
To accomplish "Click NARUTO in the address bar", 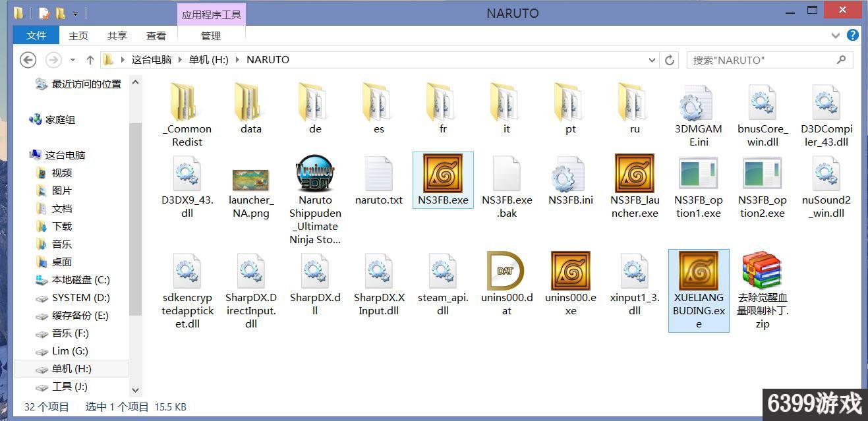I will click(268, 59).
